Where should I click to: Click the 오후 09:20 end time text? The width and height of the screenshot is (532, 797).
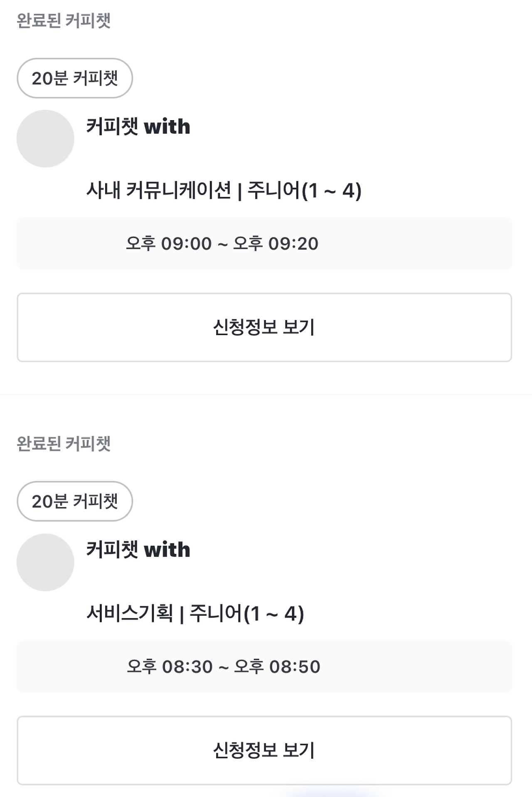click(276, 243)
